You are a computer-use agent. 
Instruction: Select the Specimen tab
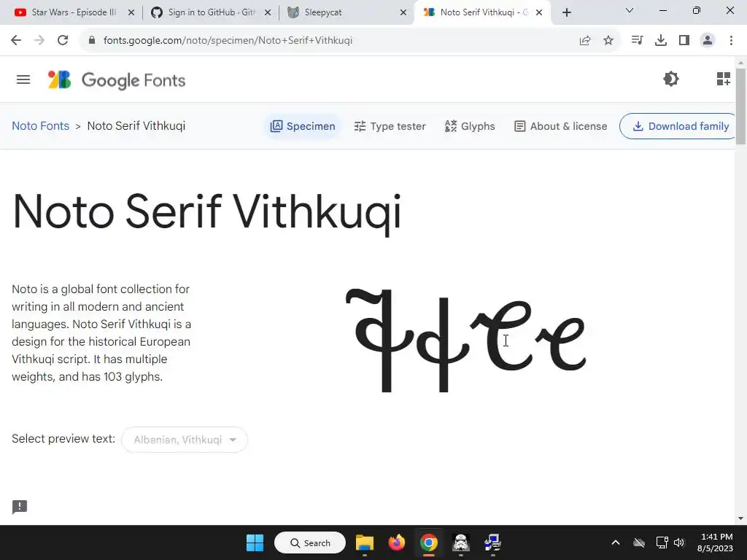[303, 126]
